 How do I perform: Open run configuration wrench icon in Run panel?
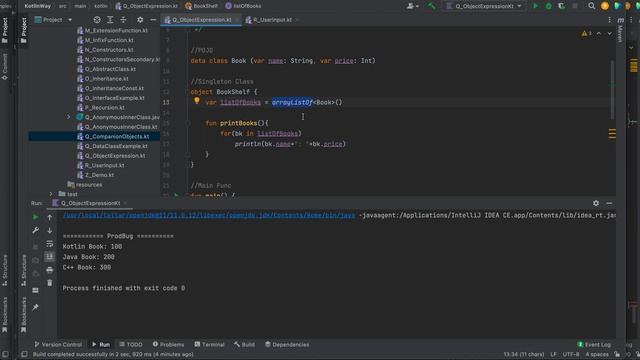[36, 231]
